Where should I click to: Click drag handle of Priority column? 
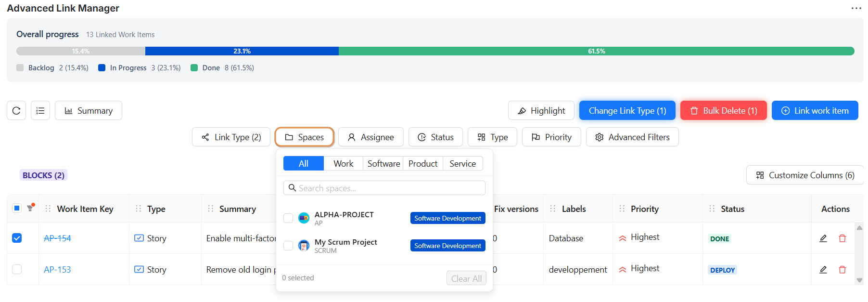click(x=622, y=209)
